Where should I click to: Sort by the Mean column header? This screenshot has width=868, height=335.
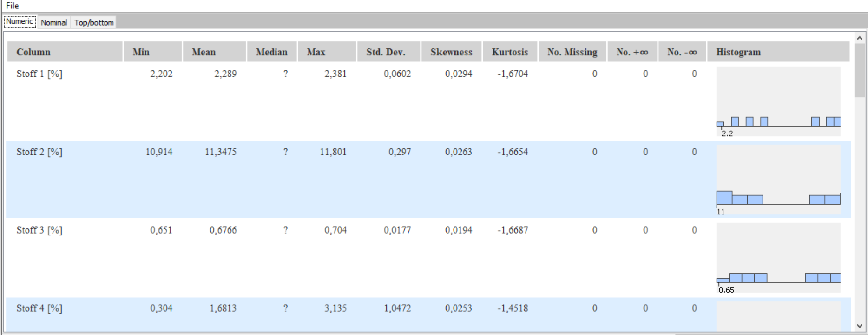pyautogui.click(x=214, y=52)
